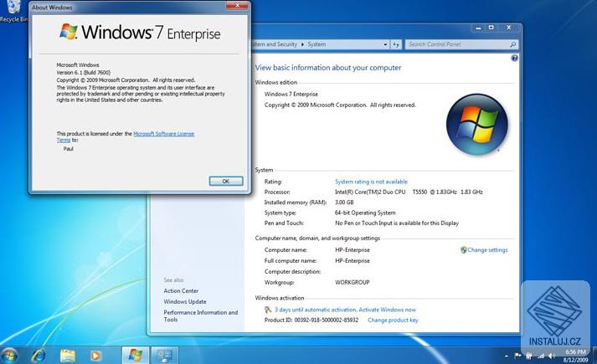Open Microsoft Software License Terms link

pos(163,134)
